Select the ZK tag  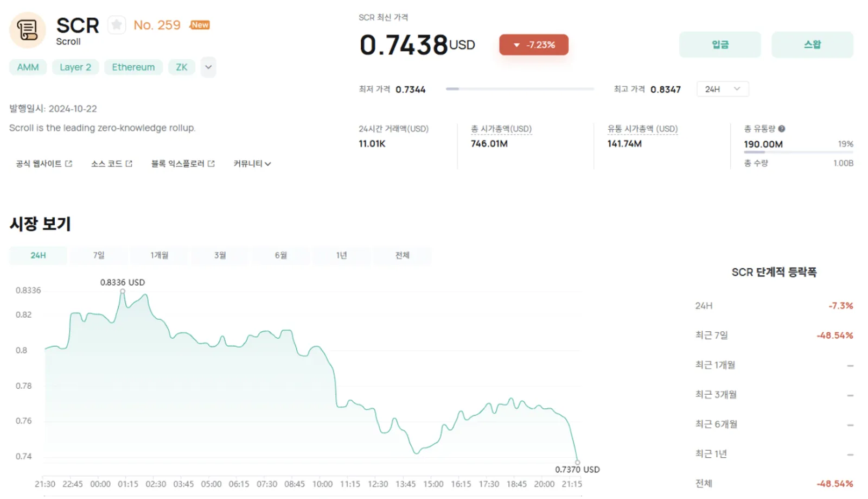(x=182, y=67)
